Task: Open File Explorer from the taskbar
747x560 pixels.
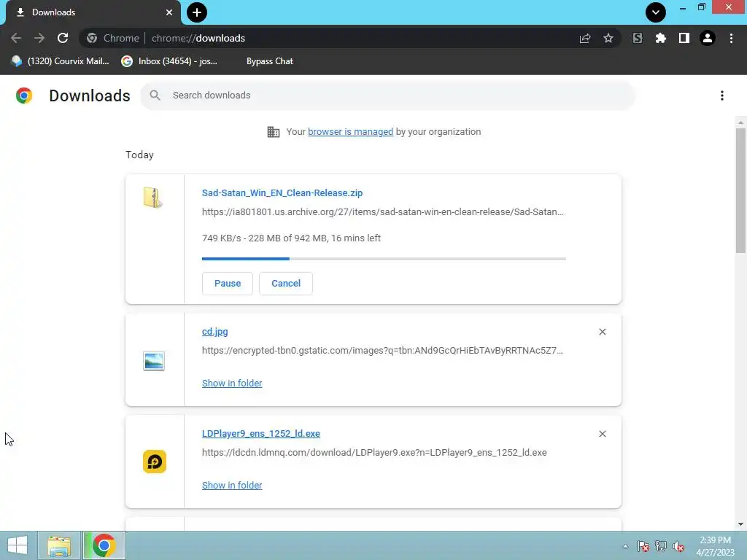Action: tap(59, 545)
